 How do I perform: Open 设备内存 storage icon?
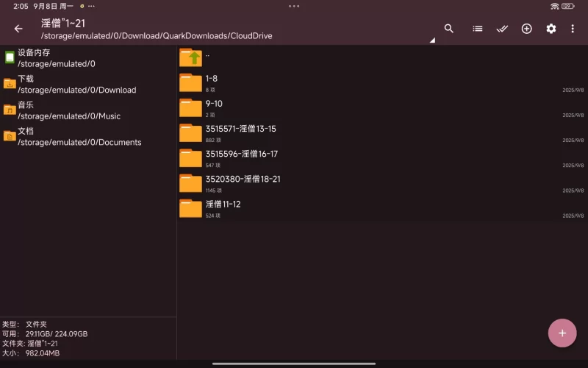click(x=10, y=57)
